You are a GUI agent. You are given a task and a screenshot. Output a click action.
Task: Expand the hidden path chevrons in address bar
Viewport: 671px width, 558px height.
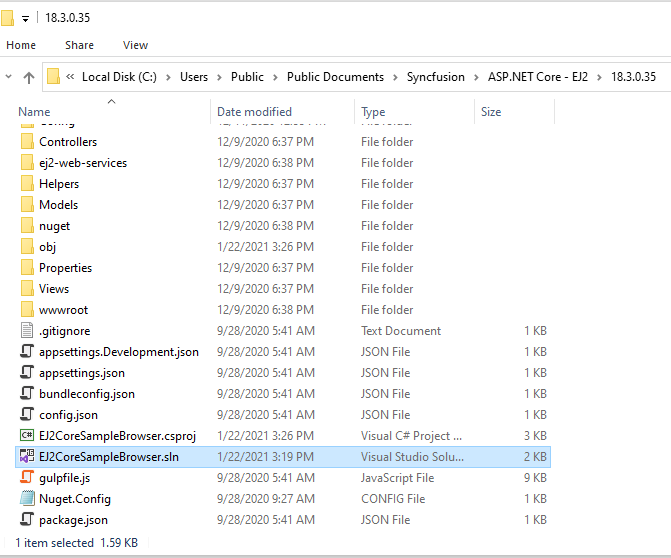coord(70,77)
